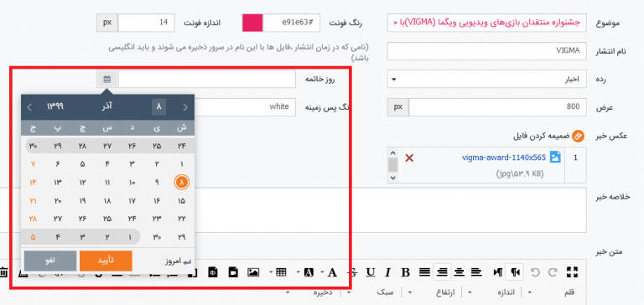
Task: Set left-to-right paragraph direction
Action: [x=498, y=271]
